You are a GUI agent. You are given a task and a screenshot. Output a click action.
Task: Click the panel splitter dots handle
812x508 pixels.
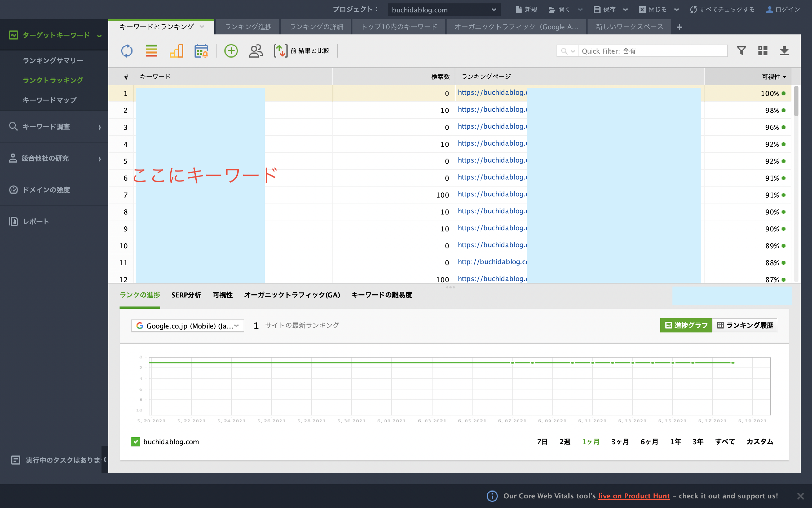click(x=450, y=287)
